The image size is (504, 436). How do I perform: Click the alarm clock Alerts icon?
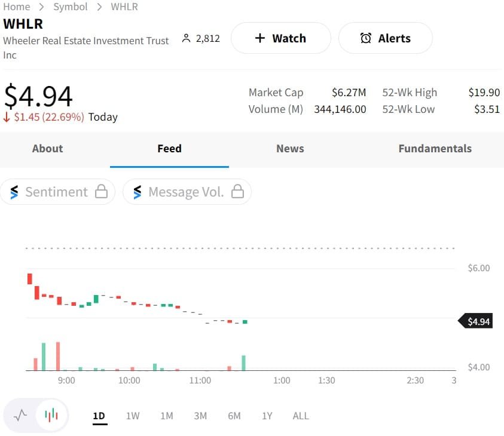[365, 38]
